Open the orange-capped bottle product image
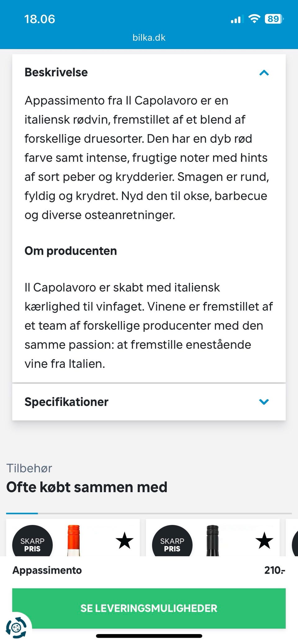This screenshot has width=298, height=644. click(x=74, y=541)
